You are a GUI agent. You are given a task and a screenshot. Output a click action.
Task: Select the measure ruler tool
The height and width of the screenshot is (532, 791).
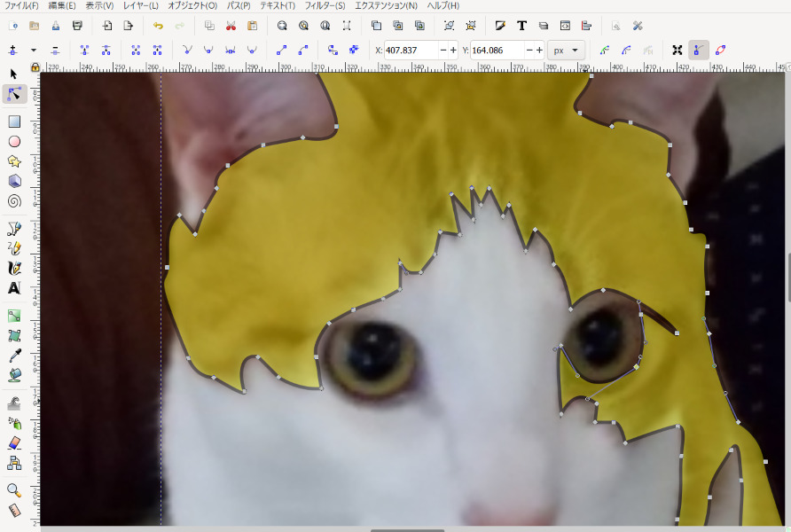(14, 511)
